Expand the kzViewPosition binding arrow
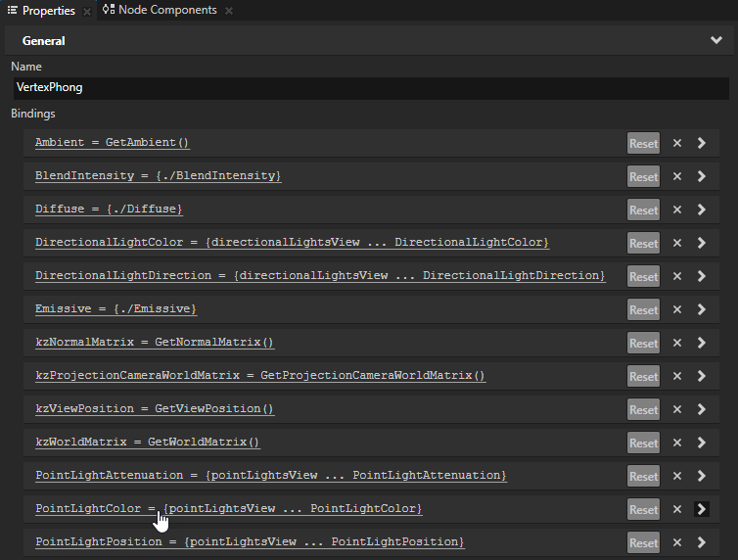This screenshot has width=738, height=560. [x=702, y=409]
